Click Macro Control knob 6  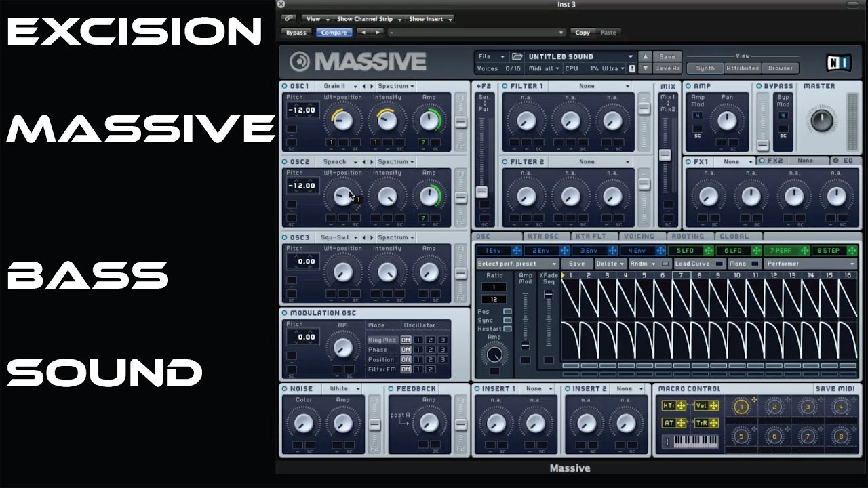pos(774,437)
